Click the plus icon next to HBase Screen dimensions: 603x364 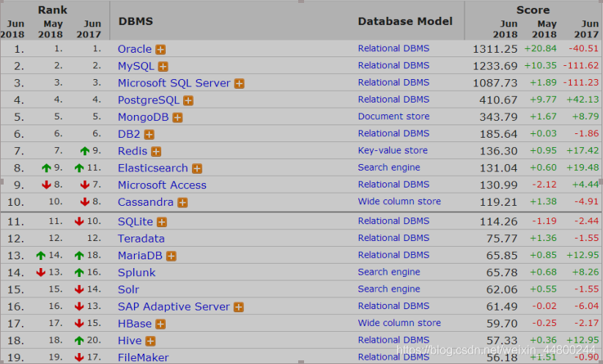click(160, 324)
